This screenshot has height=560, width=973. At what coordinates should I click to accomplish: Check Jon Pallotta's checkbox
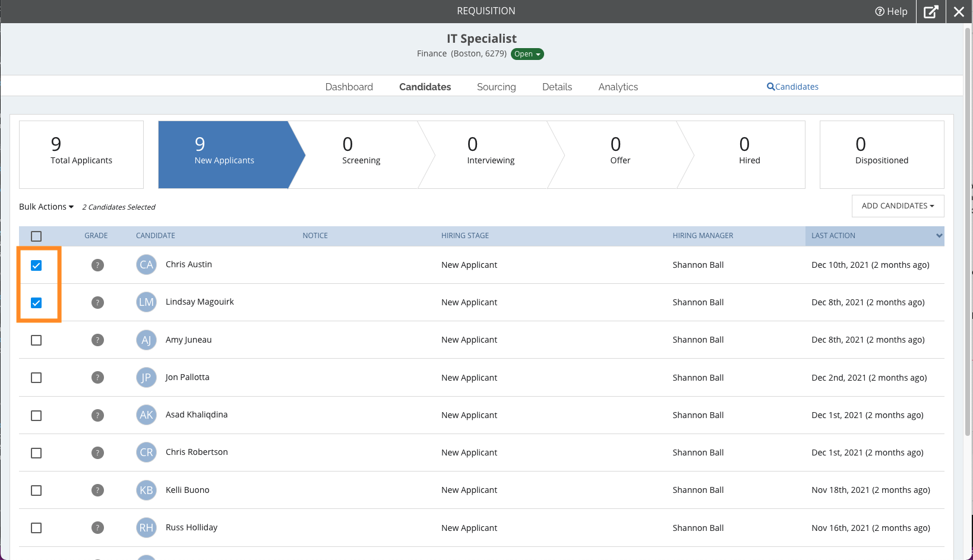(x=36, y=378)
